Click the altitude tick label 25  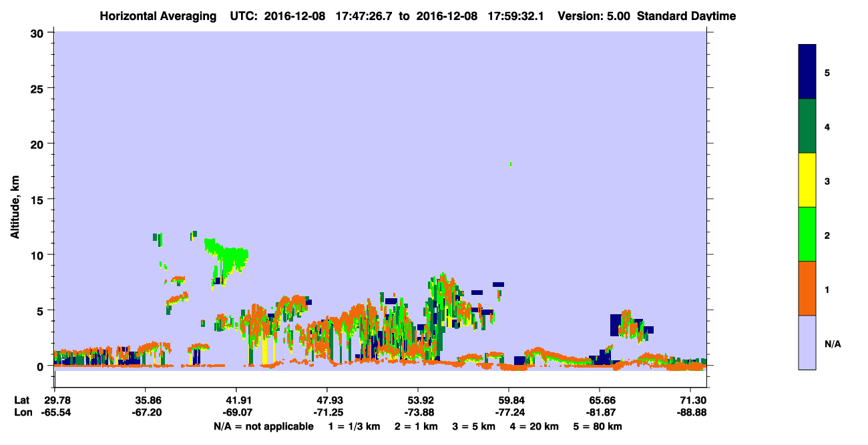click(39, 88)
